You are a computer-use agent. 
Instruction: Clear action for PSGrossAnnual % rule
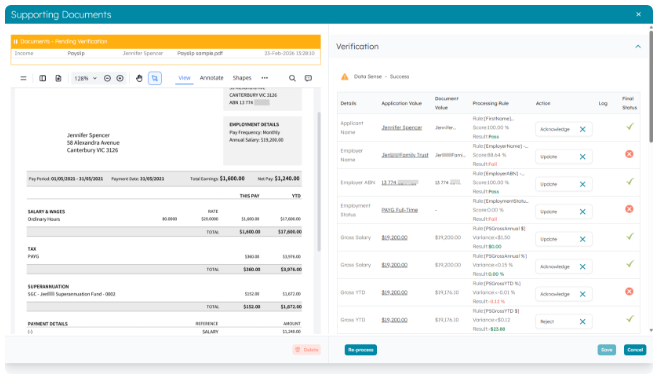coord(582,267)
